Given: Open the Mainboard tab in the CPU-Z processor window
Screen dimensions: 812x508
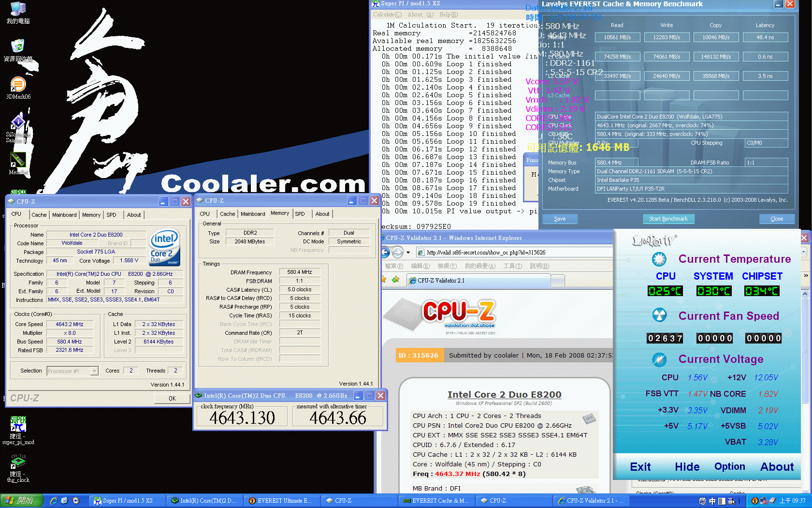Looking at the screenshot, I should click(x=64, y=215).
